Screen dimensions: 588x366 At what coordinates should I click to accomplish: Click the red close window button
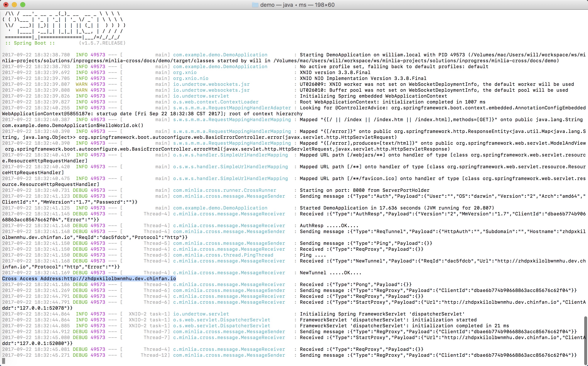click(6, 5)
